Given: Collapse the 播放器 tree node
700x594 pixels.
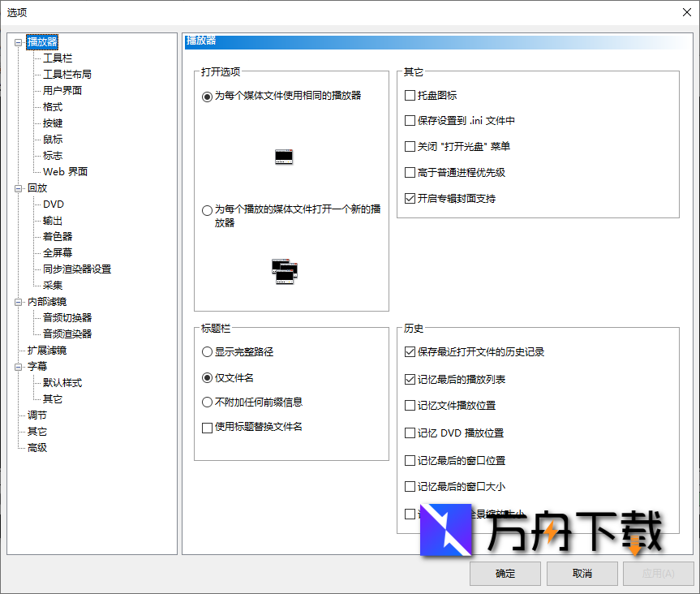Looking at the screenshot, I should pyautogui.click(x=18, y=41).
